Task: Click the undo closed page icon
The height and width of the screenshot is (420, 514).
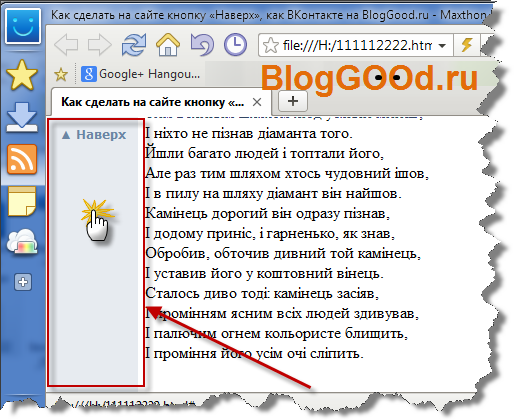Action: [202, 44]
